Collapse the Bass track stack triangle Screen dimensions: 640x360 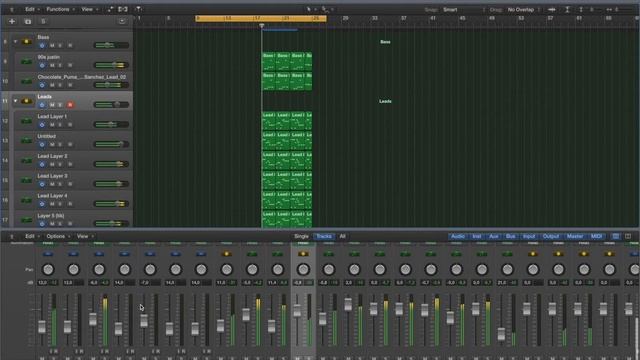(x=16, y=42)
